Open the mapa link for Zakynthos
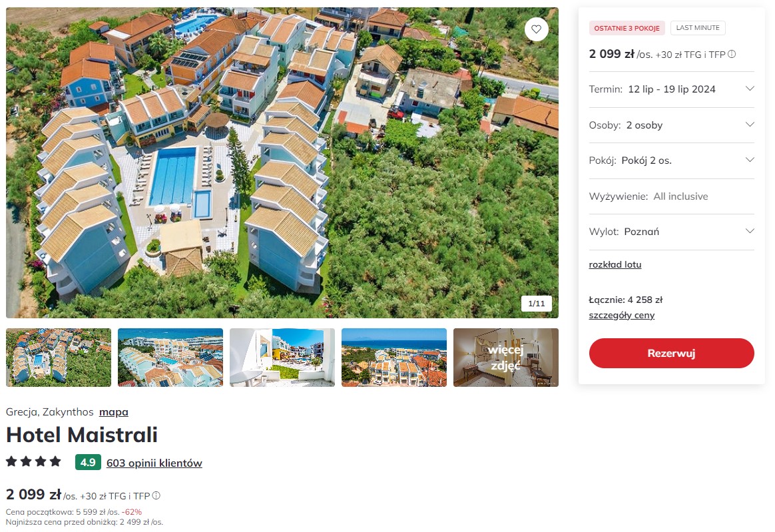The height and width of the screenshot is (532, 775). (x=113, y=412)
